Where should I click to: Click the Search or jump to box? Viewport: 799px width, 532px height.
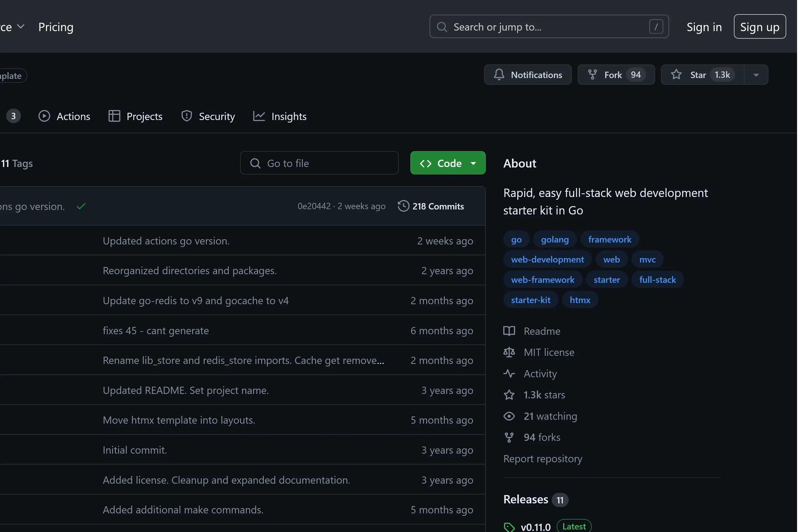coord(549,27)
